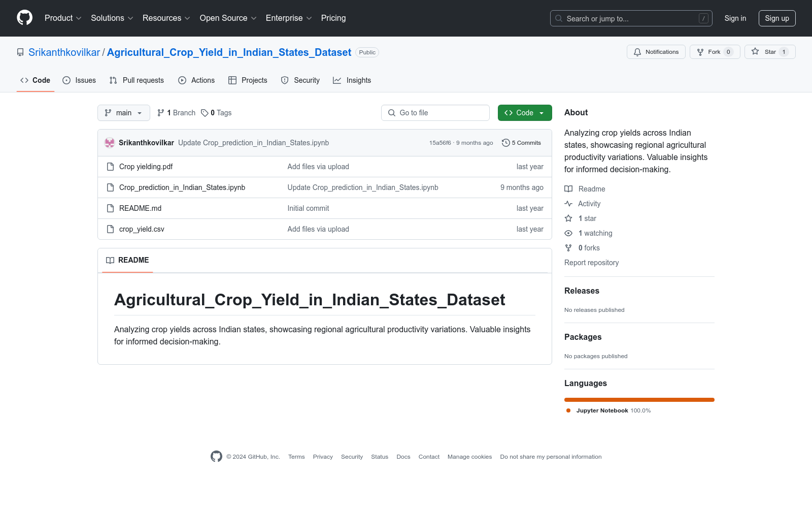Open the Srikanthkovilkar owner link
The height and width of the screenshot is (508, 812).
tap(64, 52)
